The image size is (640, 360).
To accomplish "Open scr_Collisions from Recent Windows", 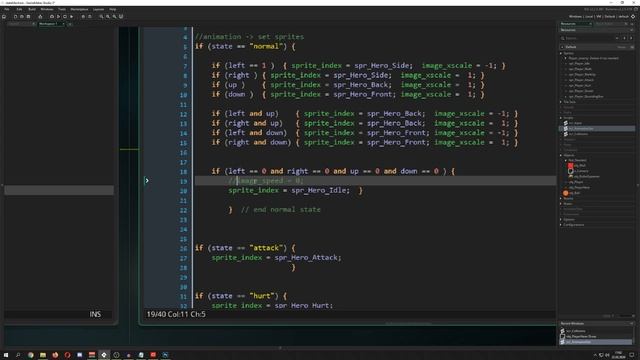I will pos(576,331).
